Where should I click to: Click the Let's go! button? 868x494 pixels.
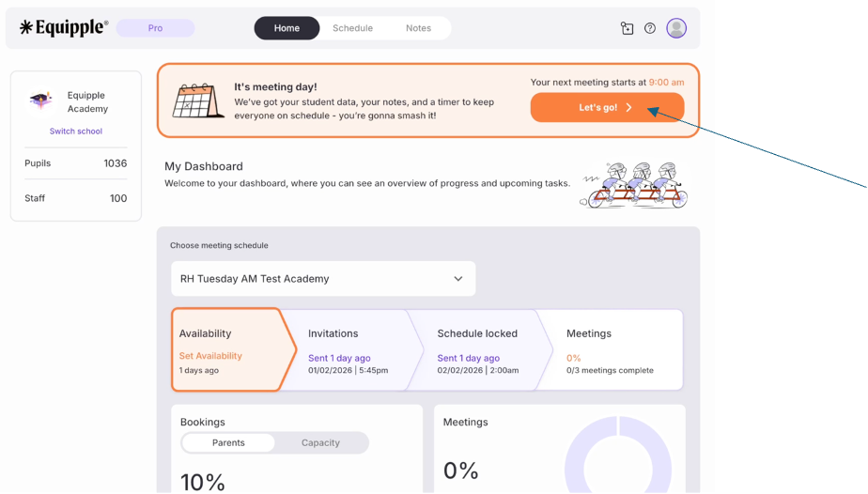[607, 107]
